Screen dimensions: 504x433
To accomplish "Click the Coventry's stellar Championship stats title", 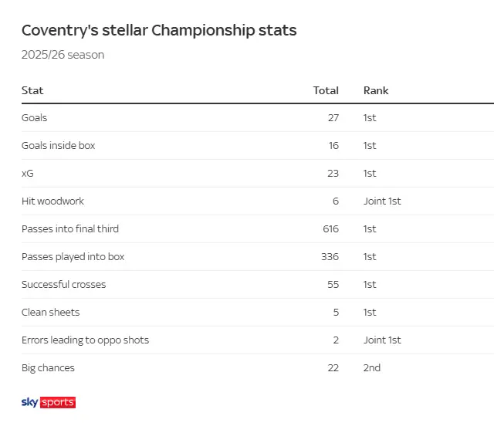I will pos(159,31).
